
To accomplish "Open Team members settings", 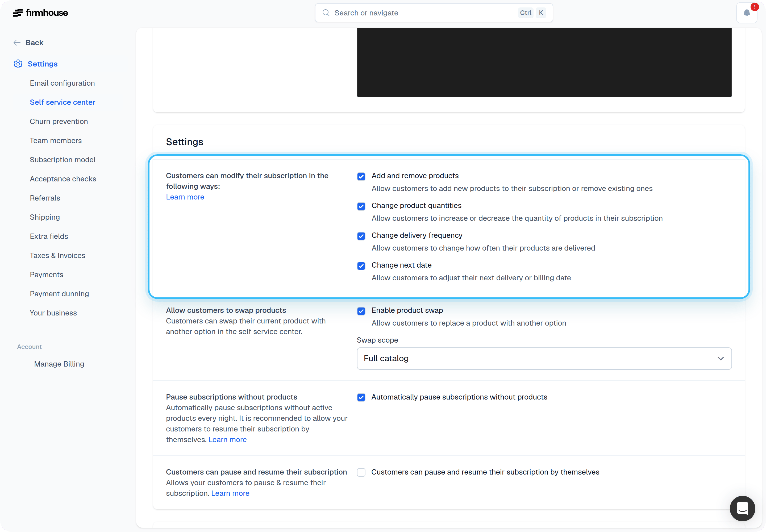I will [x=56, y=140].
